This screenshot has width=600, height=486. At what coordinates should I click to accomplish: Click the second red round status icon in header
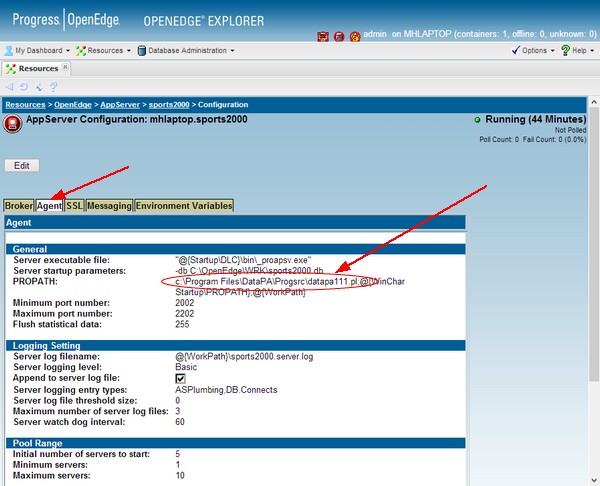point(339,36)
